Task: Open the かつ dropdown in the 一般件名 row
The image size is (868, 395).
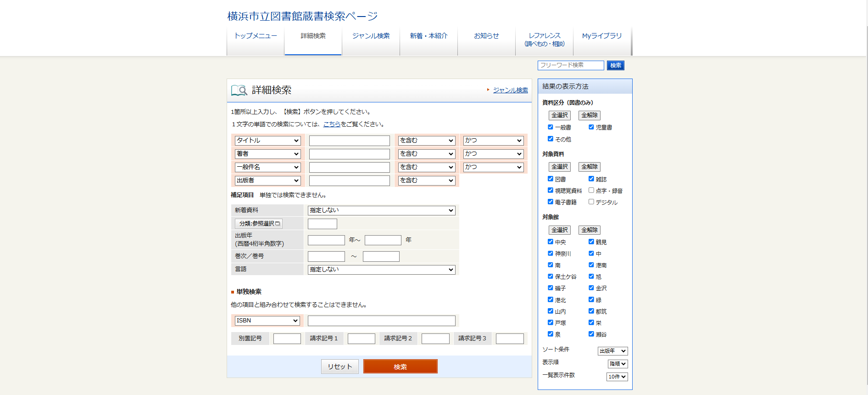Action: (x=493, y=167)
